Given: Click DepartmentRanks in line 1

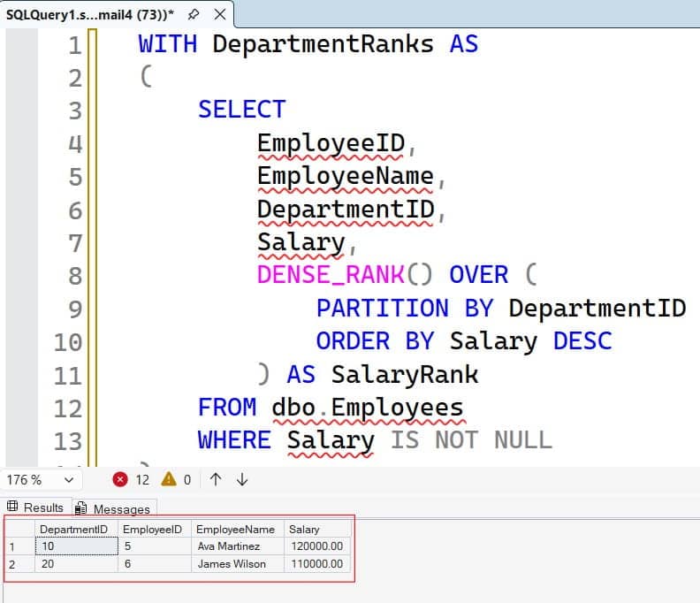Looking at the screenshot, I should (x=323, y=44).
